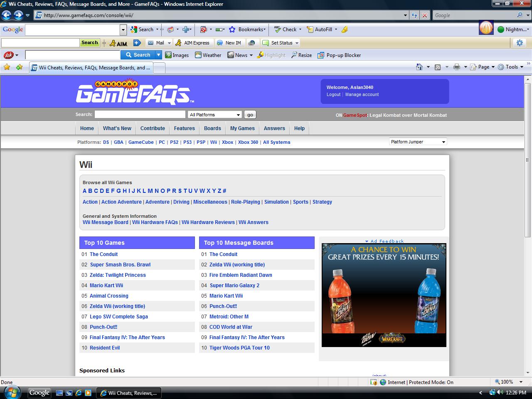Image resolution: width=532 pixels, height=399 pixels.
Task: Click the browser Forward arrow button
Action: [x=18, y=15]
